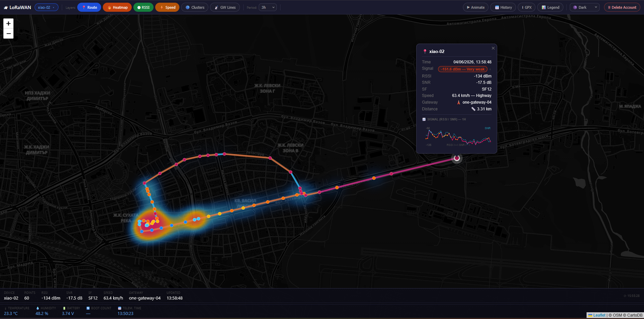Toggle the Route layer
Image resolution: width=644 pixels, height=319 pixels.
click(x=89, y=8)
